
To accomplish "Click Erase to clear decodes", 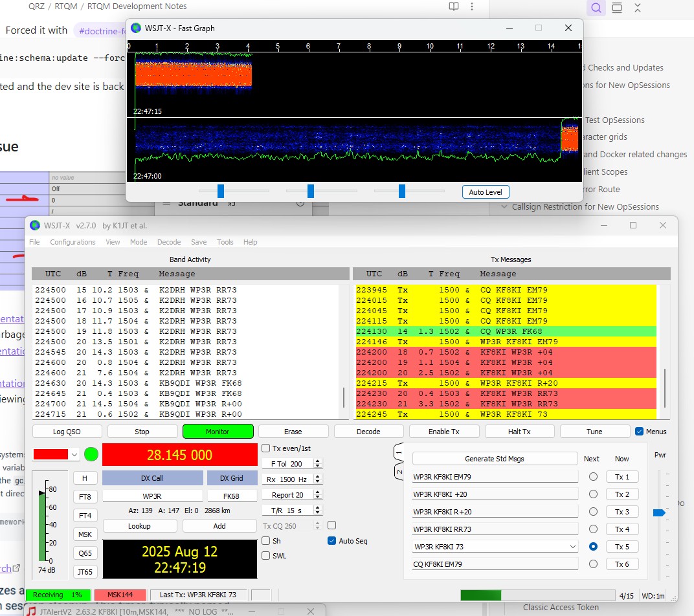I will click(293, 432).
